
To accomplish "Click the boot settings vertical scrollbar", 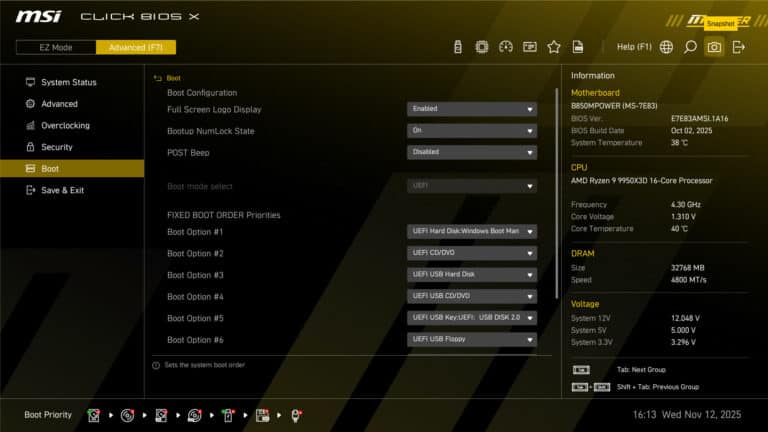I will tap(556, 193).
